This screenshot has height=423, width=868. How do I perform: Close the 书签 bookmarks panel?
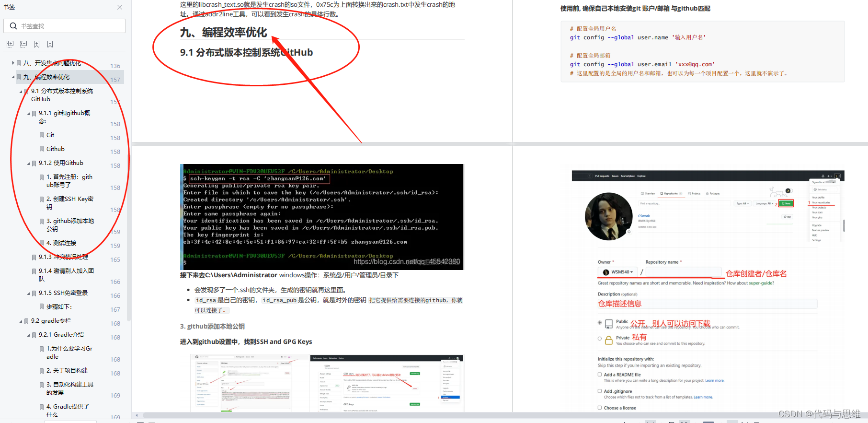tap(120, 7)
